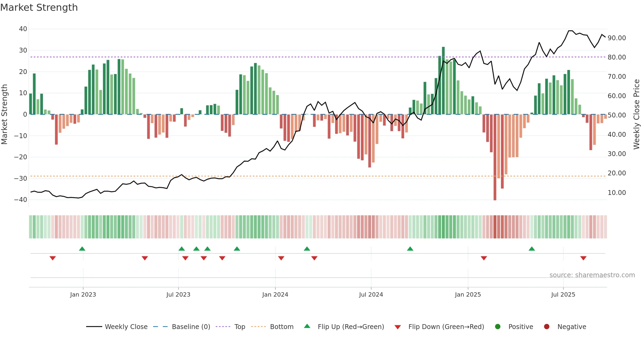Click the 90.00 weekly close price label
This screenshot has height=362, width=644.
(x=617, y=38)
